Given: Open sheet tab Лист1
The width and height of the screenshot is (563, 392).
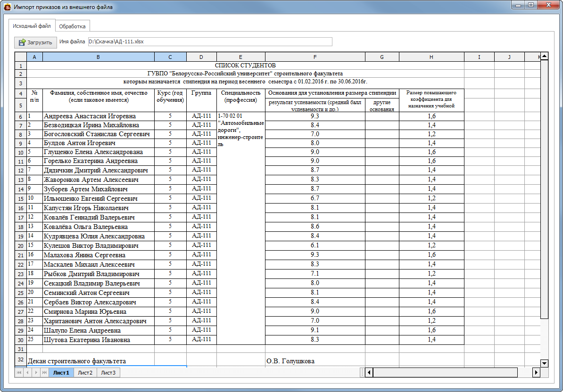Looking at the screenshot, I should [61, 373].
